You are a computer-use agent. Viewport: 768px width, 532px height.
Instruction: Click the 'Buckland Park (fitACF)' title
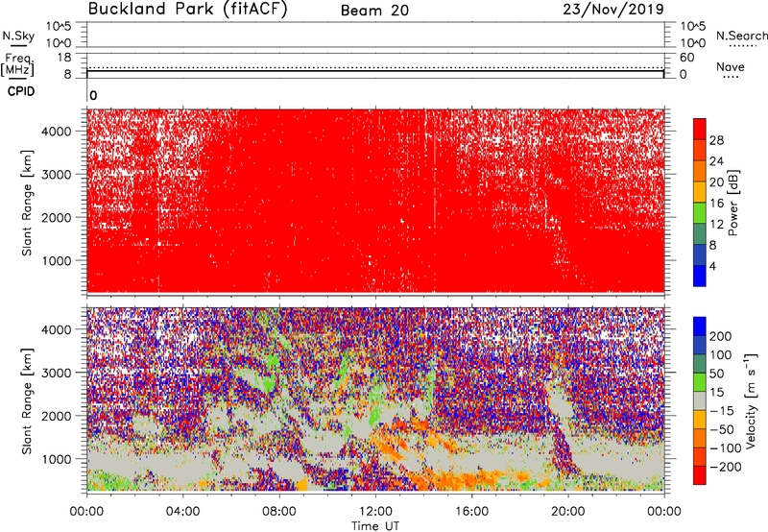[x=187, y=9]
